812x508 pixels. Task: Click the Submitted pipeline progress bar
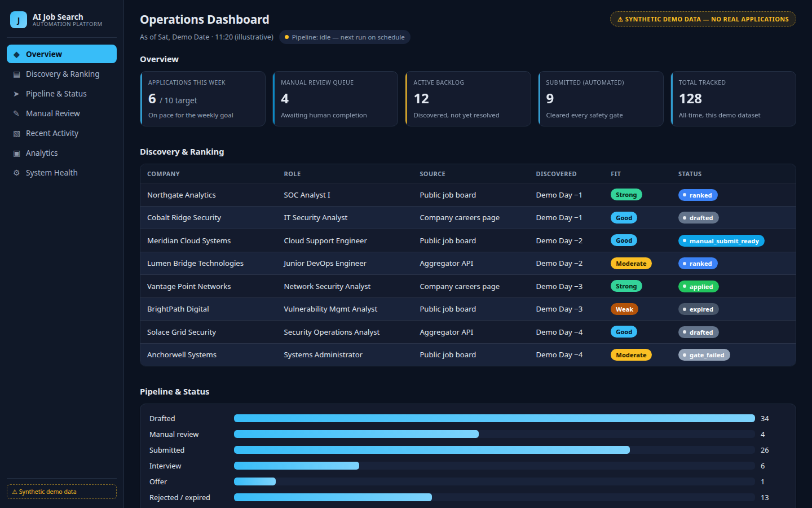[495, 450]
